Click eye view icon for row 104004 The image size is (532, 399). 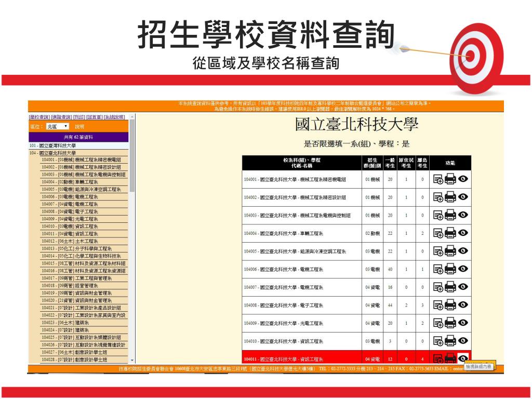tap(463, 232)
